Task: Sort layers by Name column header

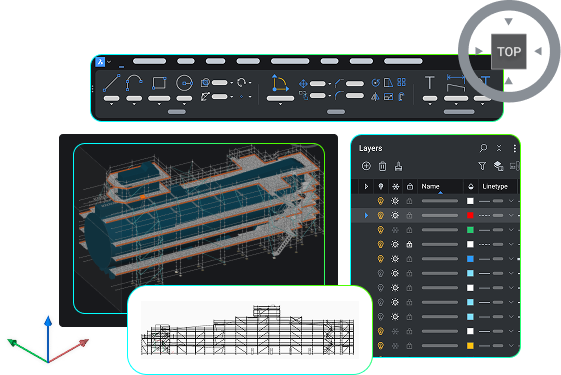Action: (x=440, y=186)
